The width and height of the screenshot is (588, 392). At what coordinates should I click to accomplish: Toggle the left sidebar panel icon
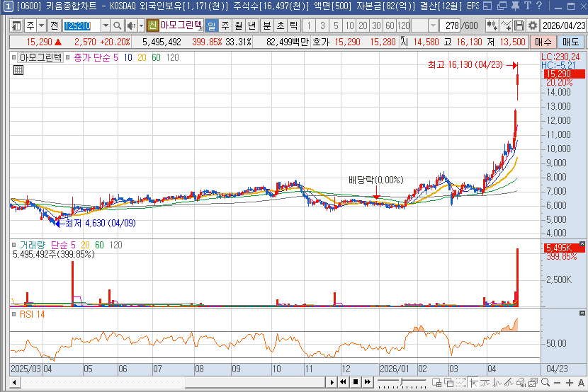click(x=16, y=26)
